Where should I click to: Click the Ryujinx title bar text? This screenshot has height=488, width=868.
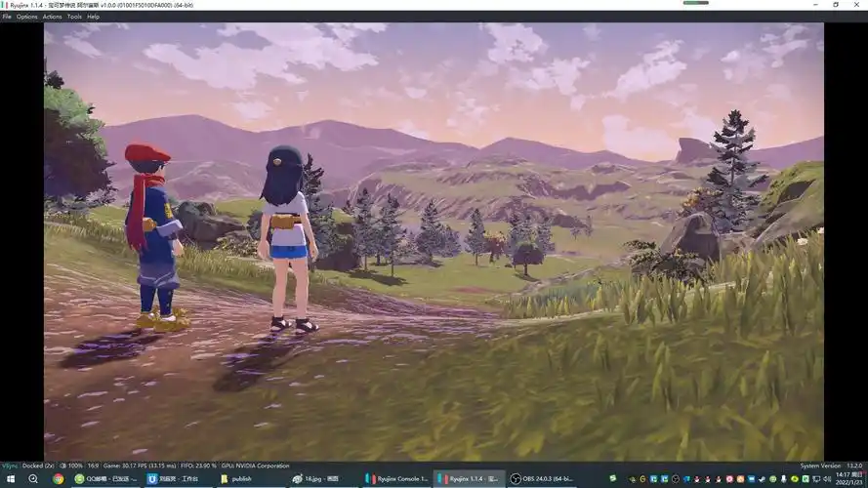tap(102, 5)
